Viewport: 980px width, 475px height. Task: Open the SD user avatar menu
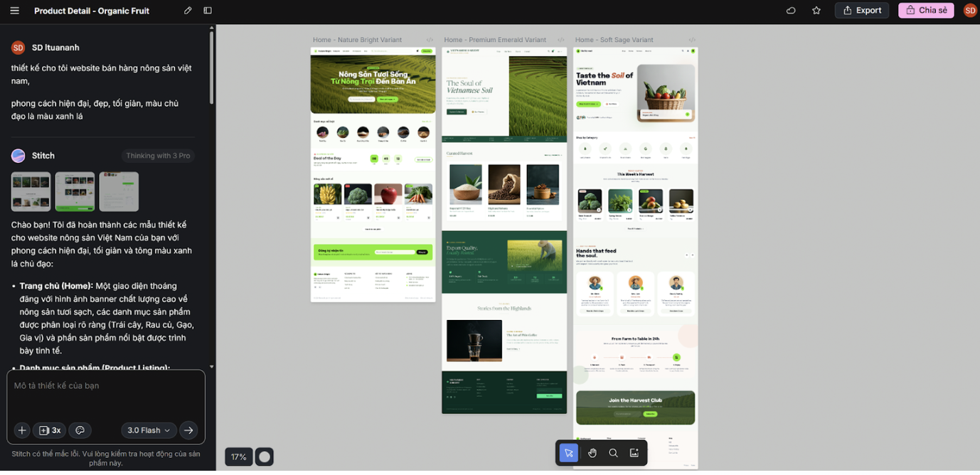pyautogui.click(x=970, y=11)
